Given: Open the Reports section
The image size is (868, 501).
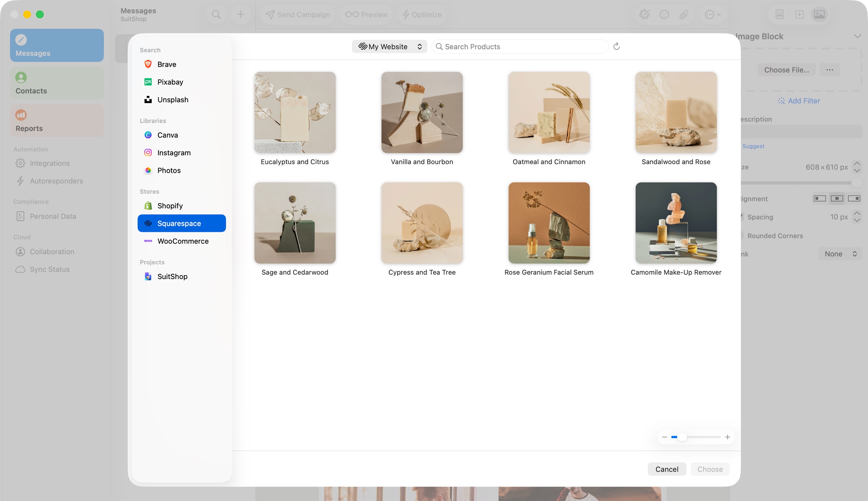Looking at the screenshot, I should [57, 120].
